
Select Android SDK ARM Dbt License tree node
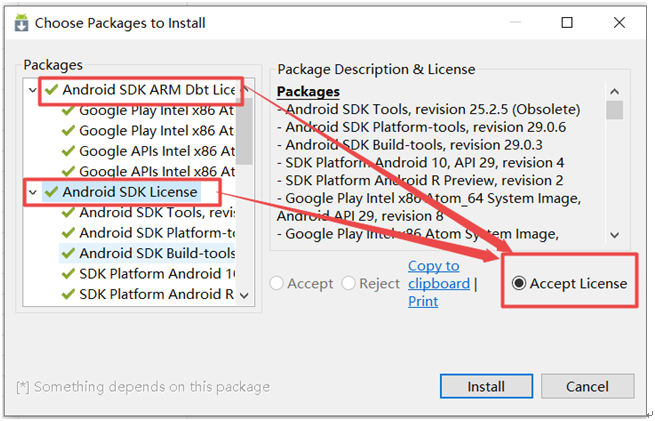tap(149, 89)
